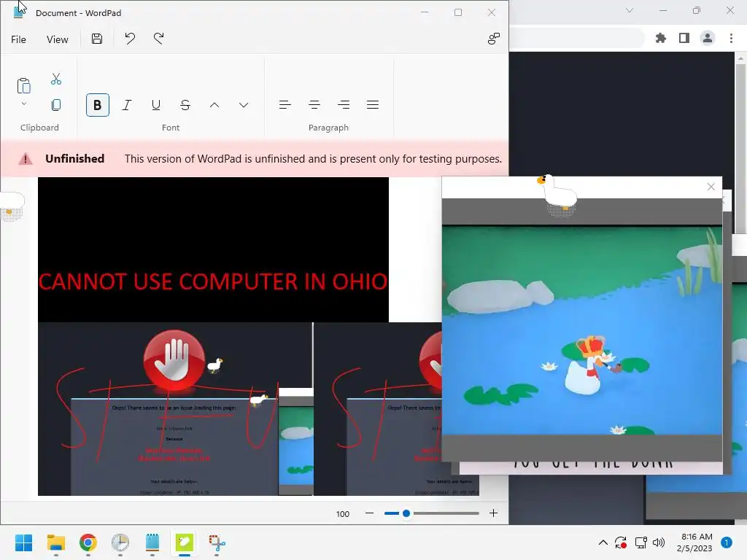
Task: Open File Explorer from the taskbar
Action: tap(55, 542)
